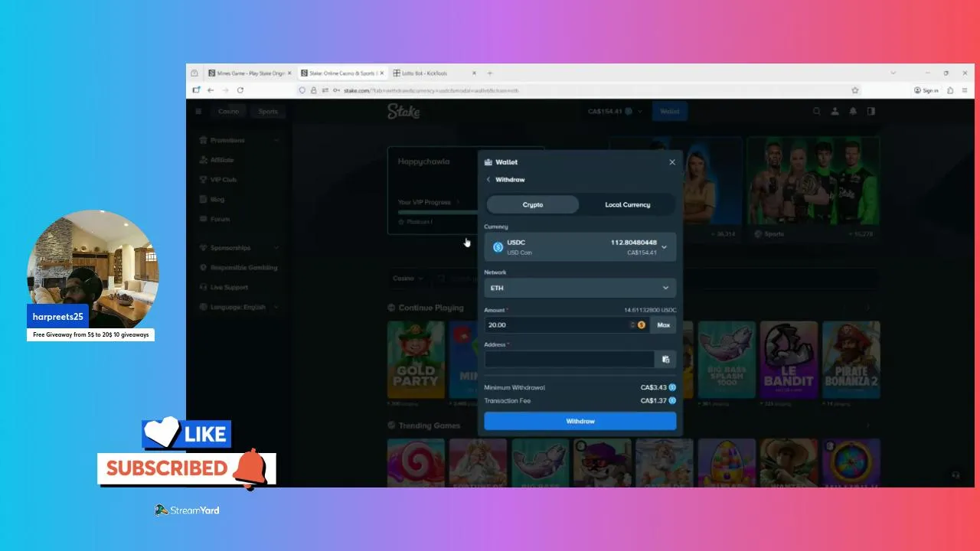Open Responsible Gambling in the sidebar
The width and height of the screenshot is (980, 551).
pyautogui.click(x=239, y=268)
